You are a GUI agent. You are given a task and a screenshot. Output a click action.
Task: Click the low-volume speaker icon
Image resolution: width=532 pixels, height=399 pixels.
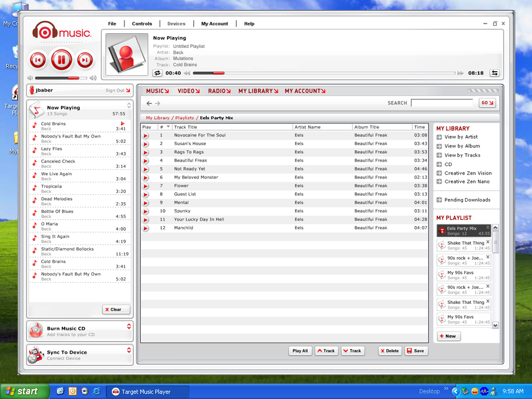30,78
